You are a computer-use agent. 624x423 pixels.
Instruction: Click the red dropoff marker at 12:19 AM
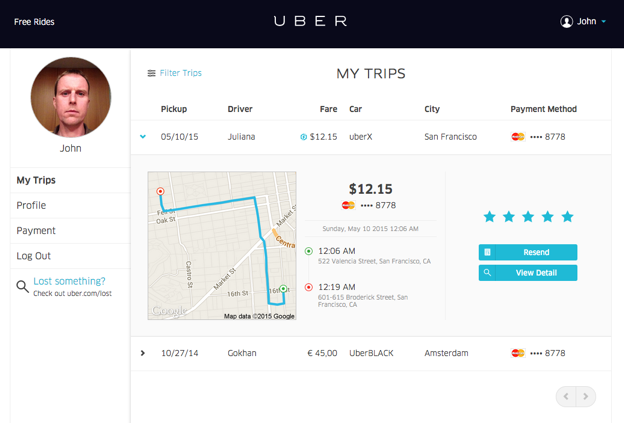click(x=309, y=288)
